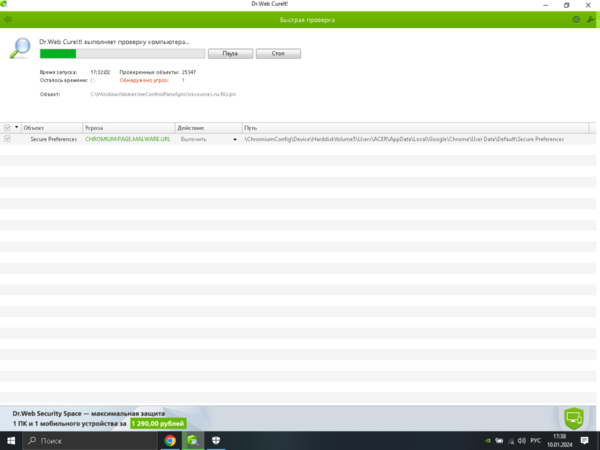The image size is (600, 450).
Task: Open Windows Security shield taskbar icon
Action: [216, 441]
